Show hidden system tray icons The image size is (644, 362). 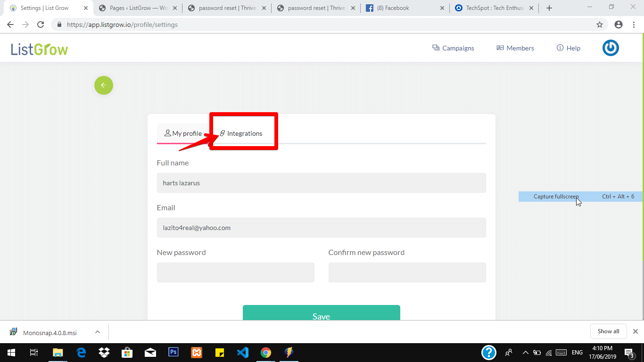coord(526,352)
